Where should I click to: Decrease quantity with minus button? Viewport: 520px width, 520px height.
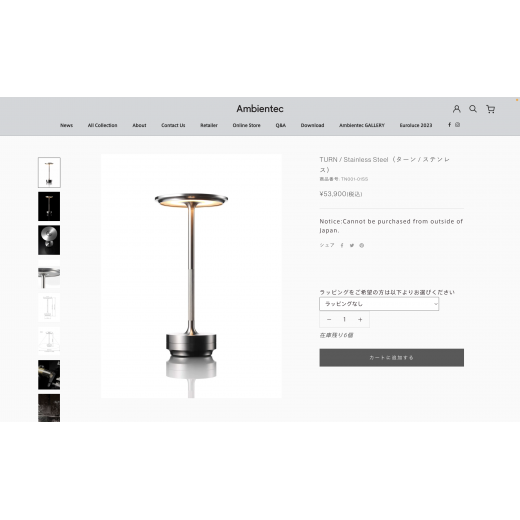coord(329,320)
